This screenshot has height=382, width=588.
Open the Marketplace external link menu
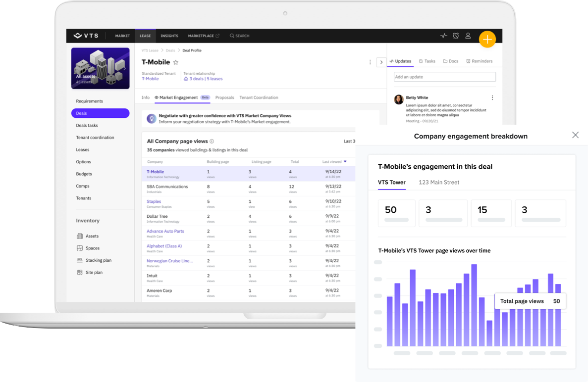pos(204,36)
